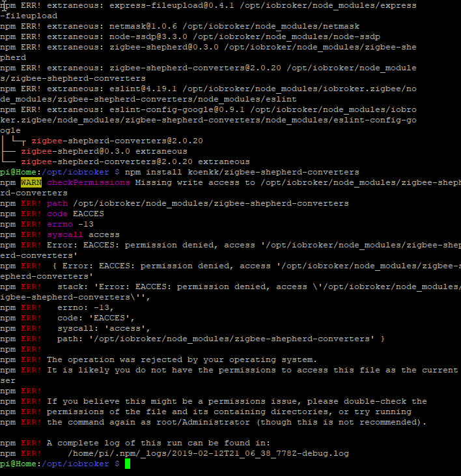Click the first tree entry 'zigbee-shepherd-converters@2.0.20' without extraneous
The width and height of the screenshot is (461, 476).
click(x=117, y=141)
